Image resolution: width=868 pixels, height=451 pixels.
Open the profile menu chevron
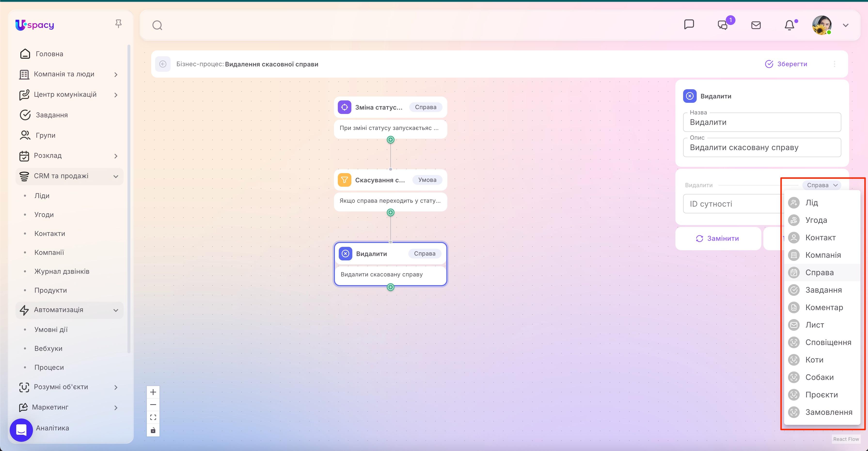pos(846,25)
